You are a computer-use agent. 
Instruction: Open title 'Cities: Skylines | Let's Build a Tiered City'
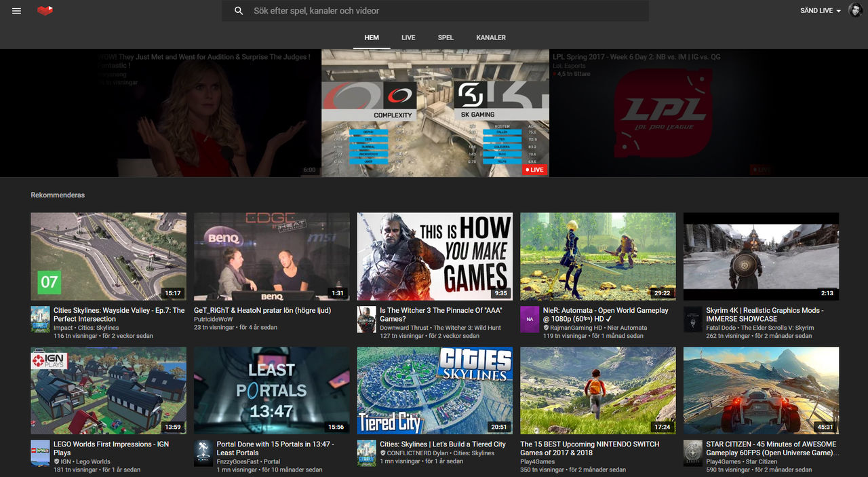[443, 444]
